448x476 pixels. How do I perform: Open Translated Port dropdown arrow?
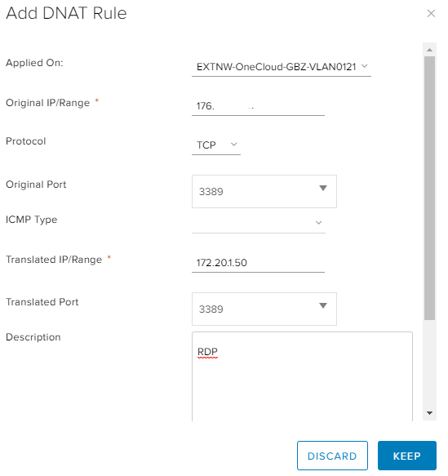point(323,305)
